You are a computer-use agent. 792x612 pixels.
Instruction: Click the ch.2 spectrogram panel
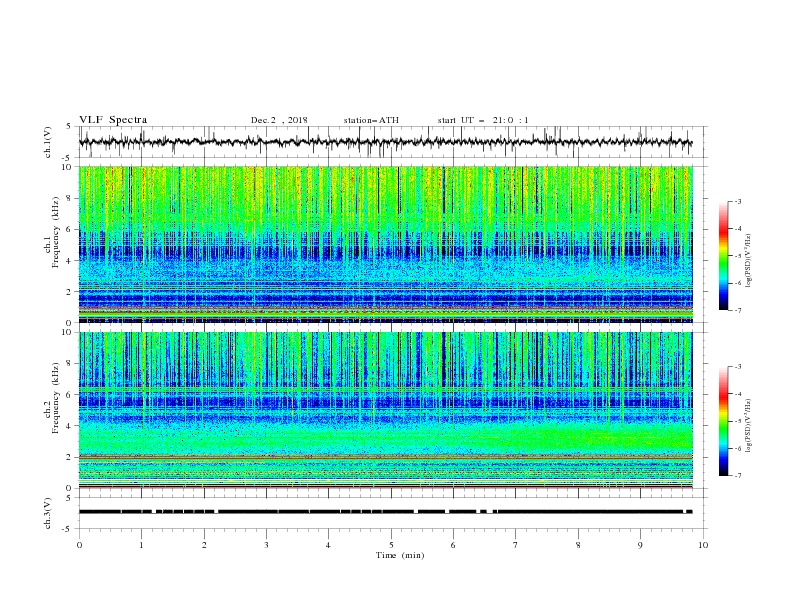click(x=385, y=410)
